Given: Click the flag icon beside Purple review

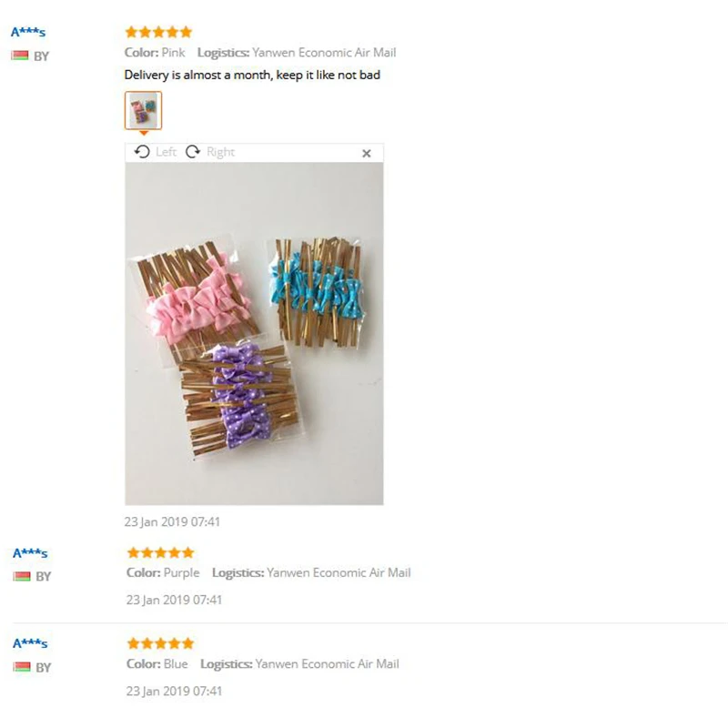Looking at the screenshot, I should click(x=21, y=576).
